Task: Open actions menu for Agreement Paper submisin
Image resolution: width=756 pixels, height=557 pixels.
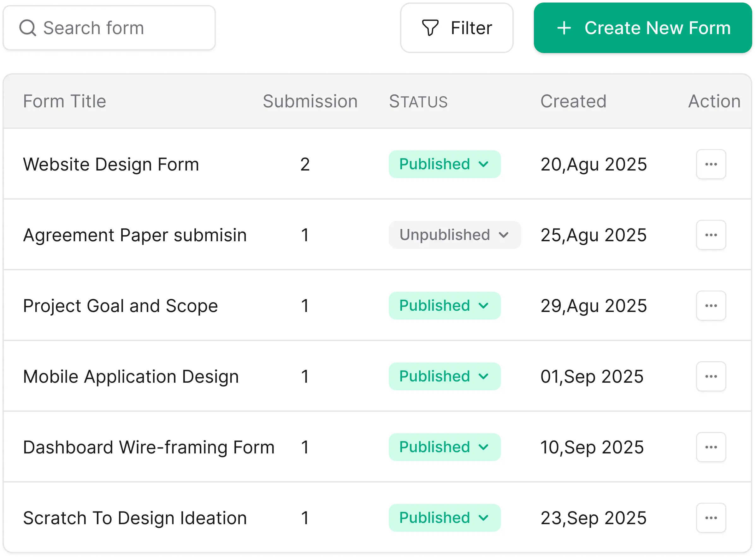Action: [x=711, y=235]
